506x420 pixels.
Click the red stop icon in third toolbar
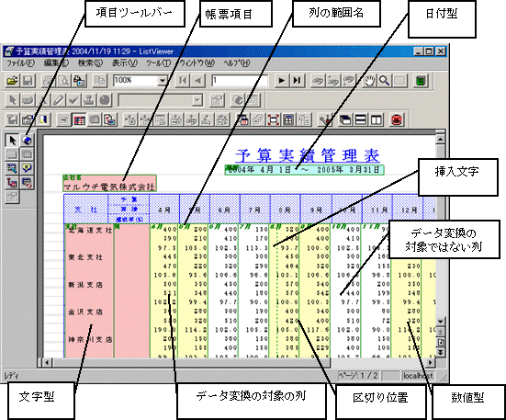click(x=397, y=120)
